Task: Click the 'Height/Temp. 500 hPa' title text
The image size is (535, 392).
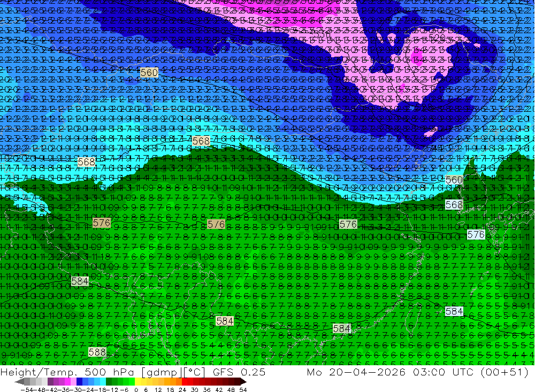Action: click(67, 372)
